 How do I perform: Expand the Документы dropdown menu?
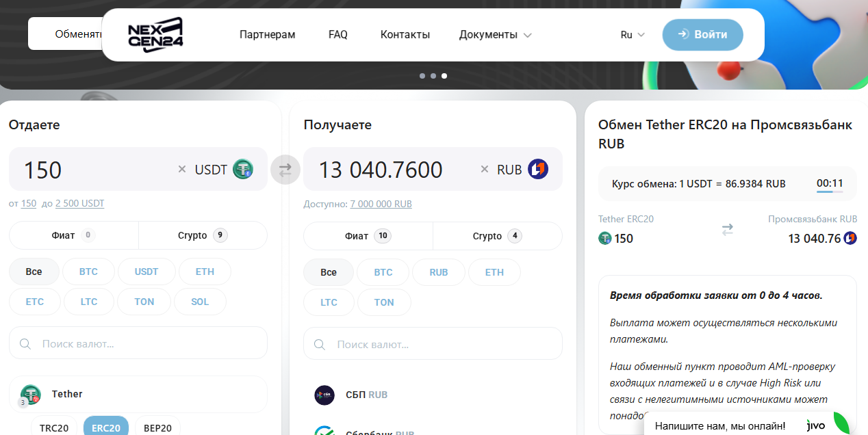[495, 35]
